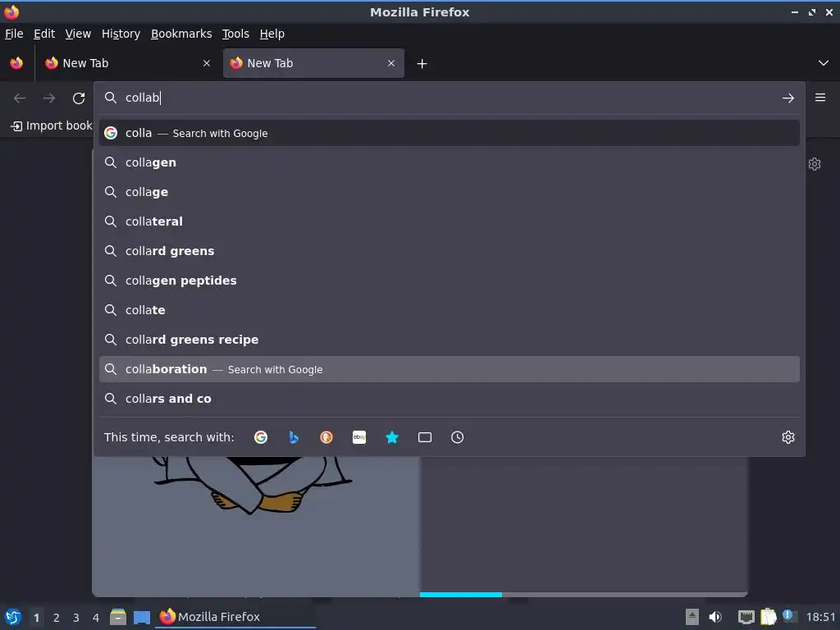This screenshot has height=630, width=840.
Task: Select the 'collaboration' search suggestion
Action: point(449,369)
